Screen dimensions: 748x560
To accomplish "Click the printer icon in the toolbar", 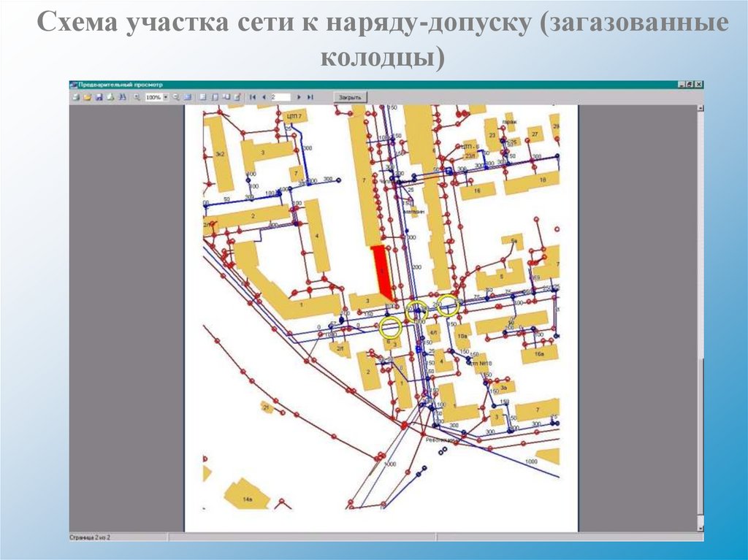I will 76,97.
